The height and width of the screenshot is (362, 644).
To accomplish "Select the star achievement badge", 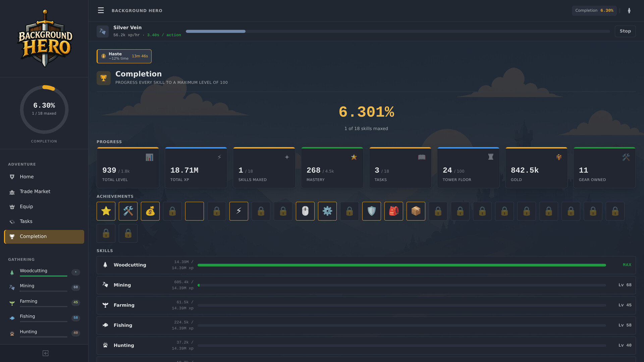I will click(106, 211).
